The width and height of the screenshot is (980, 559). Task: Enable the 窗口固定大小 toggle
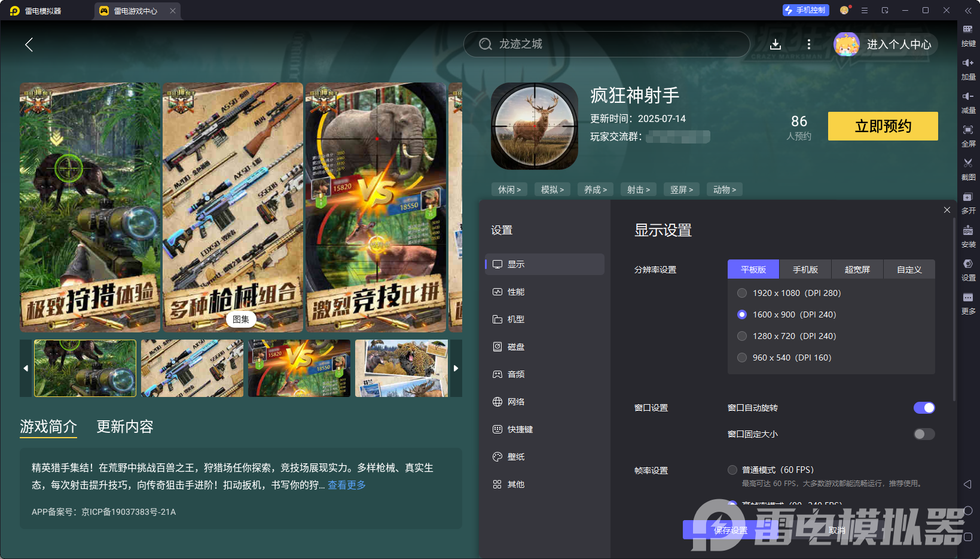pos(923,434)
